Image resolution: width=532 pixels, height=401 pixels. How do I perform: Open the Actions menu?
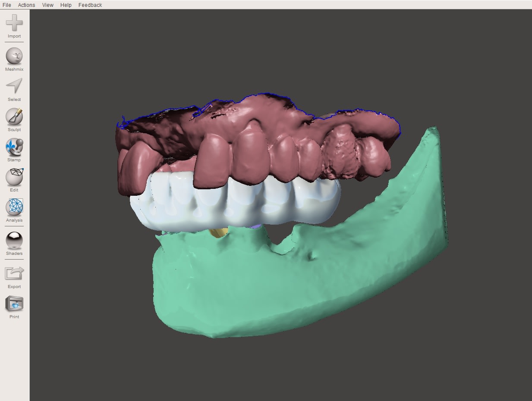click(26, 5)
